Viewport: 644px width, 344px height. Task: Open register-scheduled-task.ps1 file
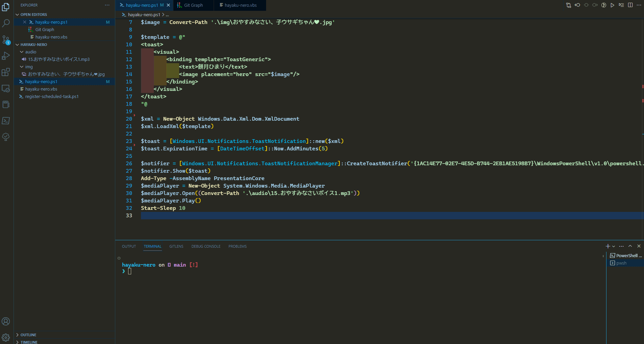[52, 97]
